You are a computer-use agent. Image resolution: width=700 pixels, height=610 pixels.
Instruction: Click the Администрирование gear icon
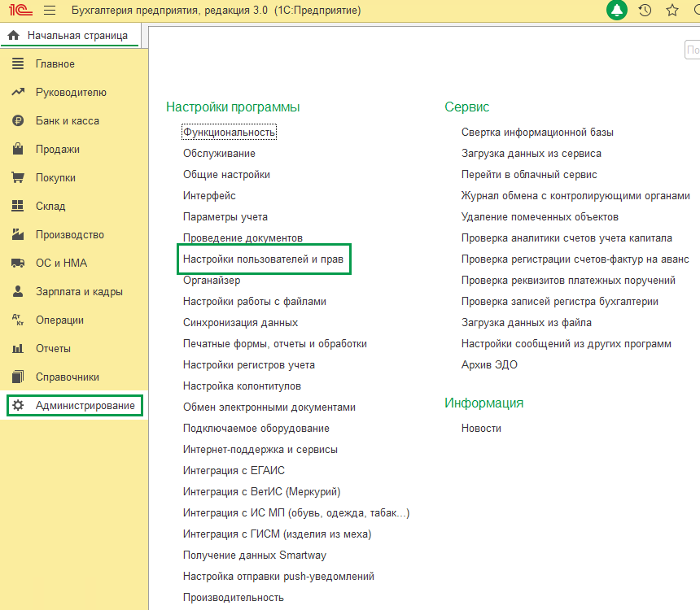coord(18,405)
